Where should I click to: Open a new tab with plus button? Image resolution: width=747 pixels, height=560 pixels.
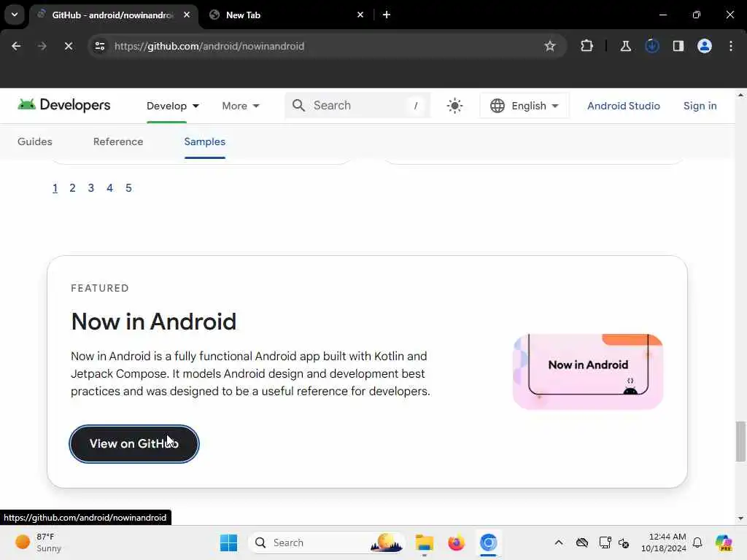pos(387,15)
